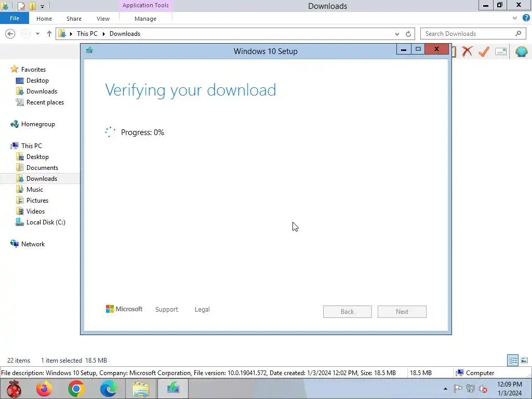Click the taskbar clock 12:09 PM

coord(509,384)
